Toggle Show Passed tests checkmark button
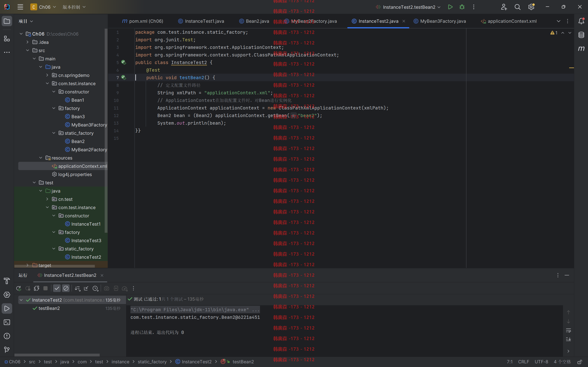Screen dimensions: 588x367 click(x=57, y=288)
